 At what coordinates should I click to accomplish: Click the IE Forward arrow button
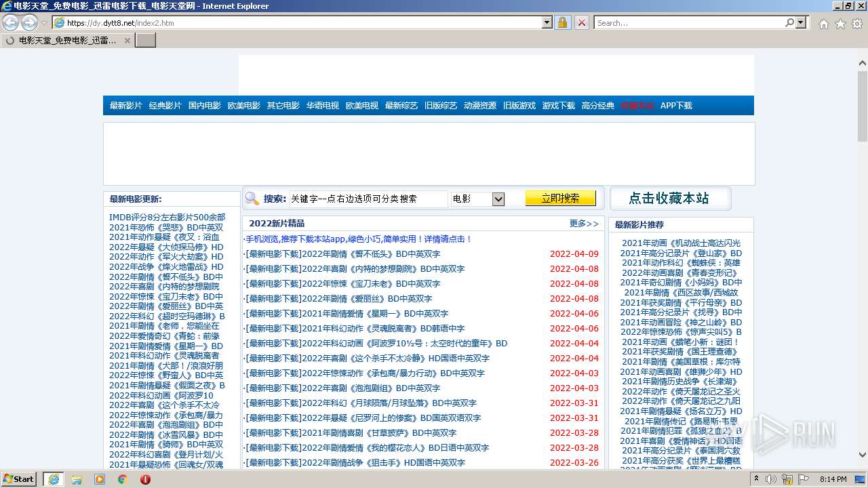coord(29,22)
